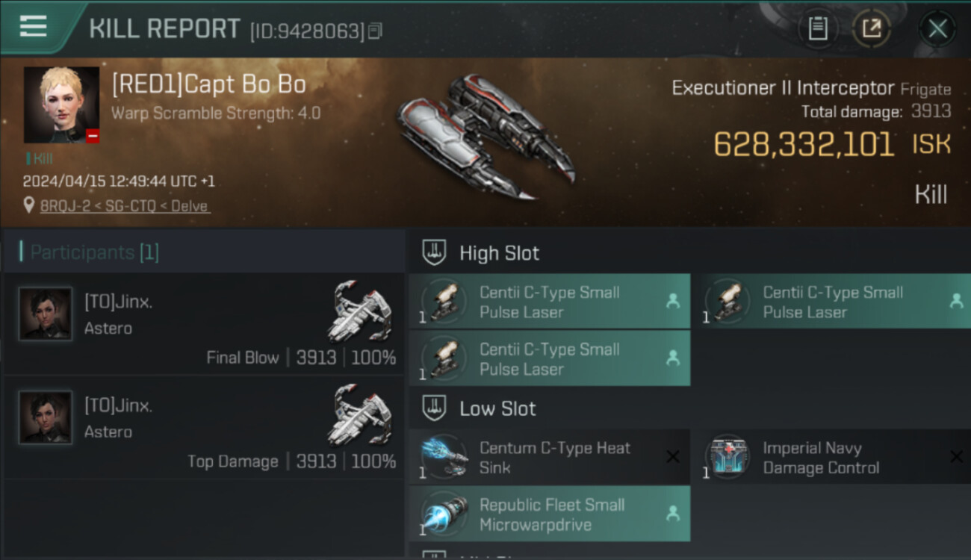Image resolution: width=971 pixels, height=560 pixels.
Task: Open the clipboard report icon
Action: click(x=818, y=29)
